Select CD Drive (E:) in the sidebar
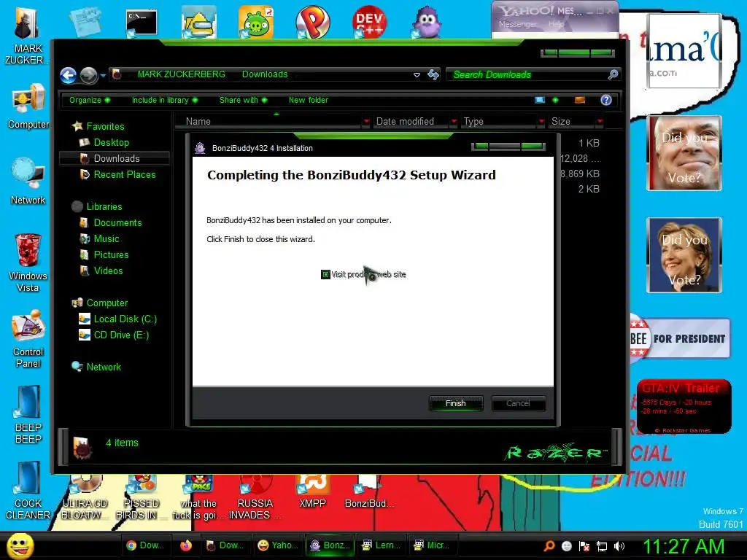 point(121,335)
